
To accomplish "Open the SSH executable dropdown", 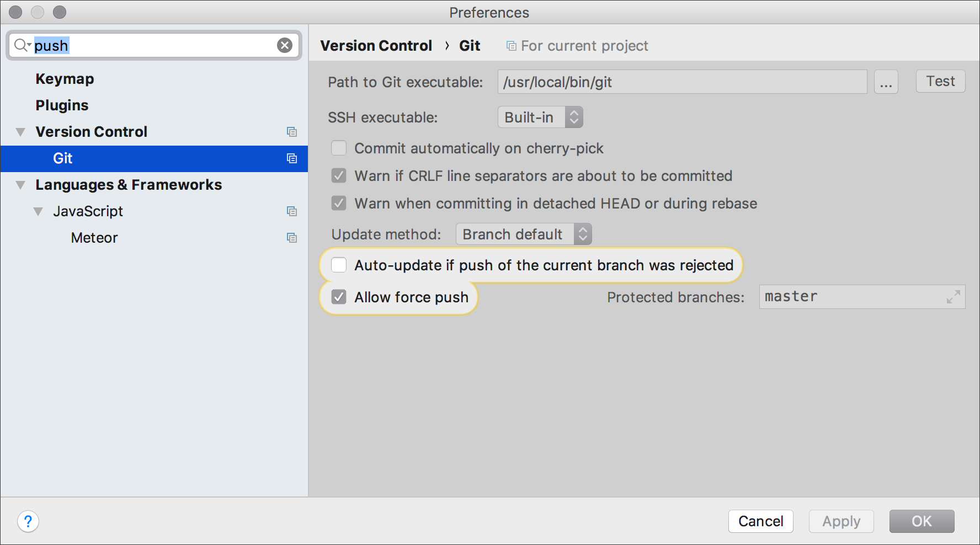I will (540, 117).
